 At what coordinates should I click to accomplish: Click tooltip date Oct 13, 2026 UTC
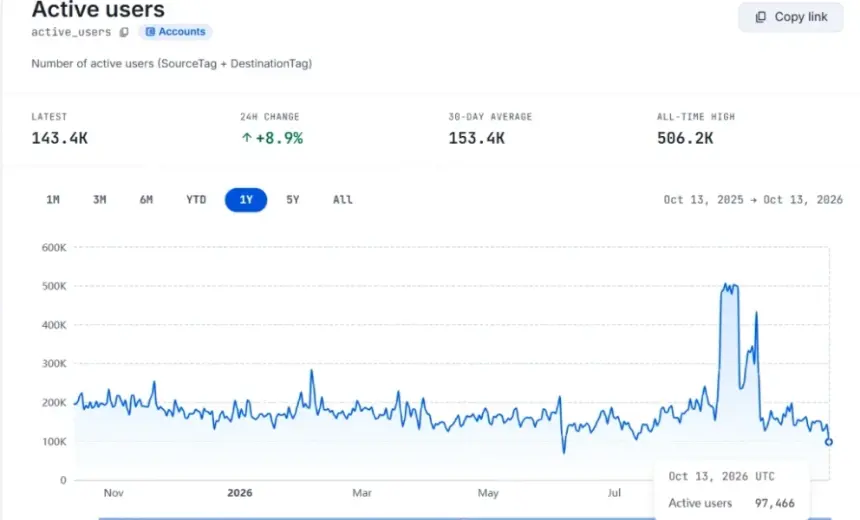(721, 476)
